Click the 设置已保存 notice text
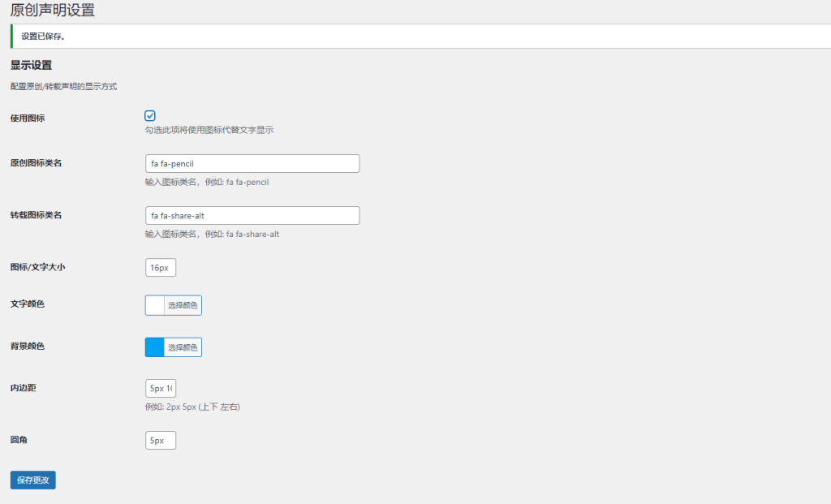831x504 pixels. pyautogui.click(x=43, y=37)
